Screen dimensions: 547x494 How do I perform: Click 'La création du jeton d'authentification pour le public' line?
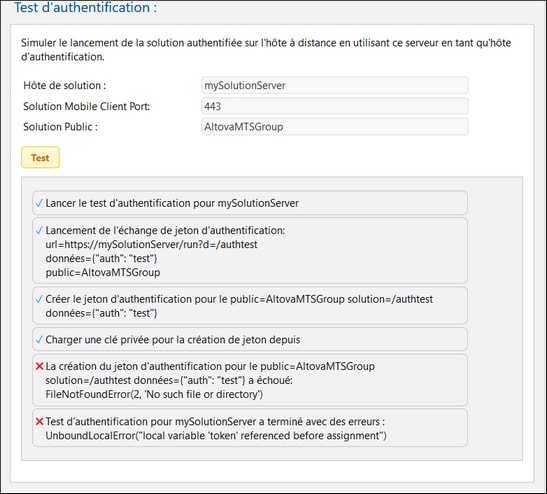tap(210, 366)
